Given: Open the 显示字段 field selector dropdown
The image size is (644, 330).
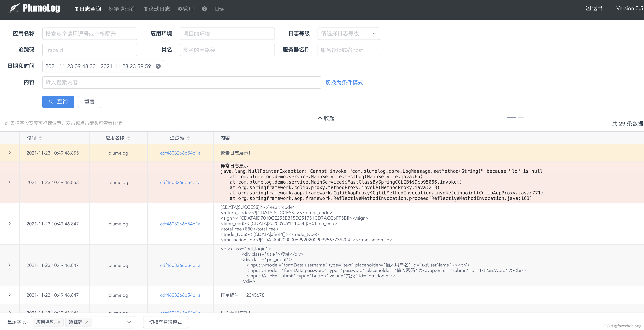Looking at the screenshot, I should (x=129, y=322).
